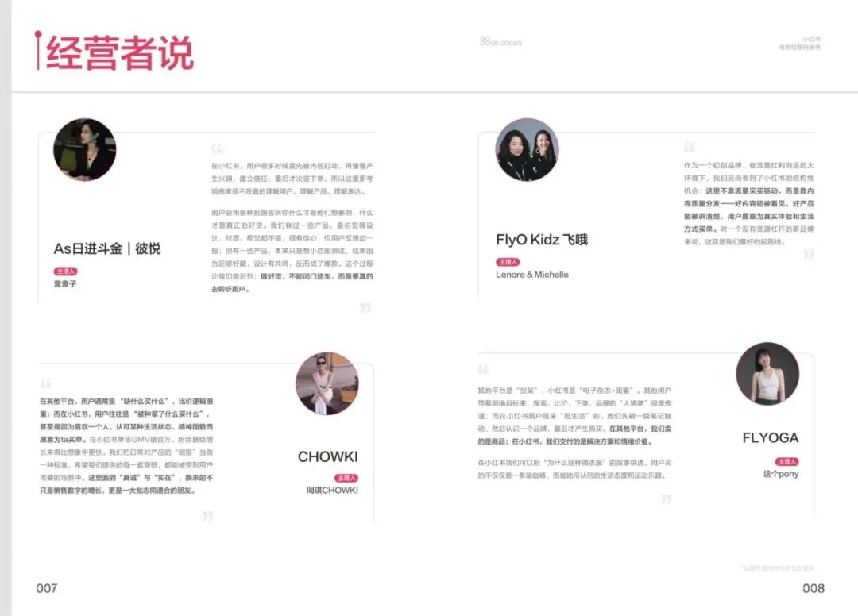Click the 主理人 badge above Lenore & Michelle
The image size is (858, 616).
click(508, 262)
